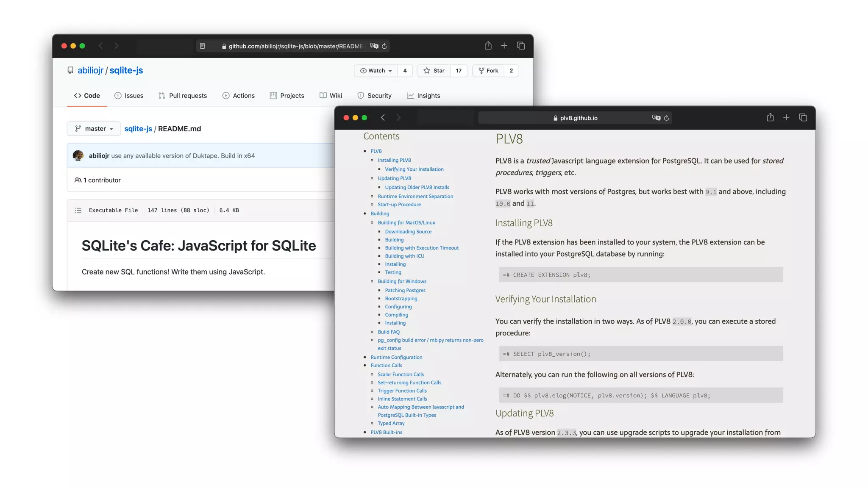Viewport: 868px width, 488px height.
Task: Click the reader view icon in GitHub address bar
Action: click(203, 46)
